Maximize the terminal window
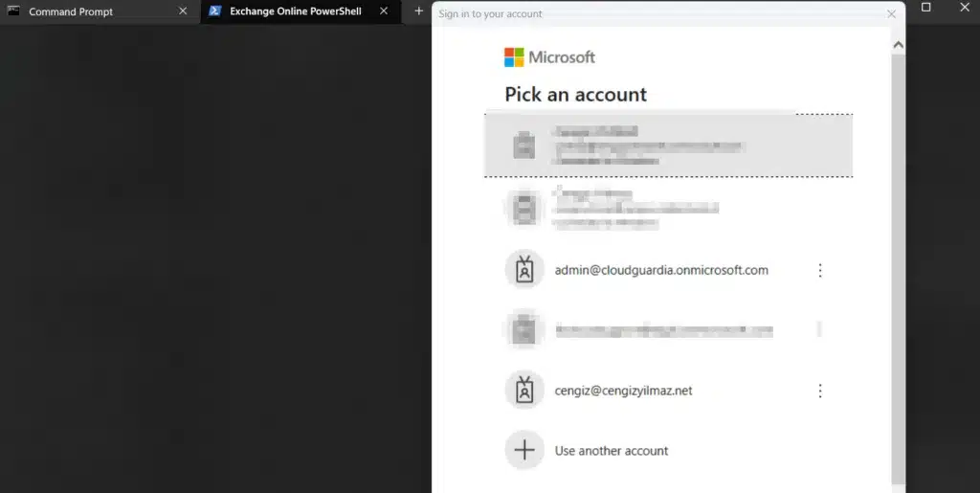Image resolution: width=980 pixels, height=493 pixels. (925, 8)
